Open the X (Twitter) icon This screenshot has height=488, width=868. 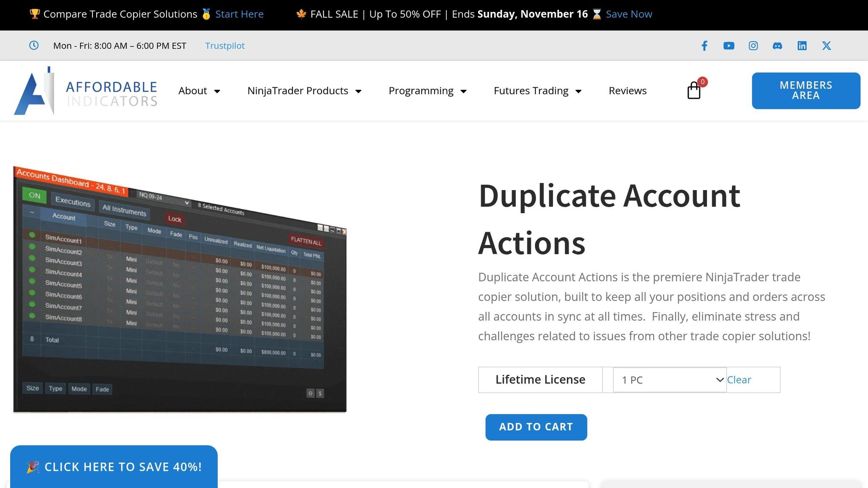pos(826,46)
